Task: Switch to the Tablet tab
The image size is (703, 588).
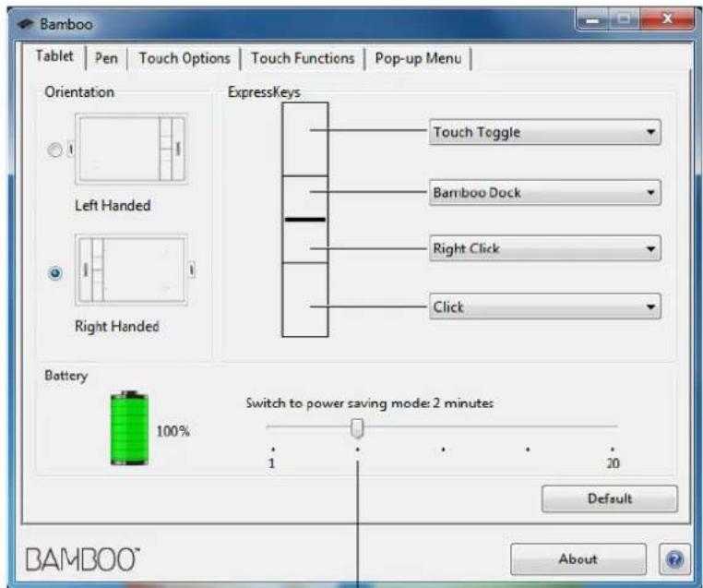Action: (54, 56)
